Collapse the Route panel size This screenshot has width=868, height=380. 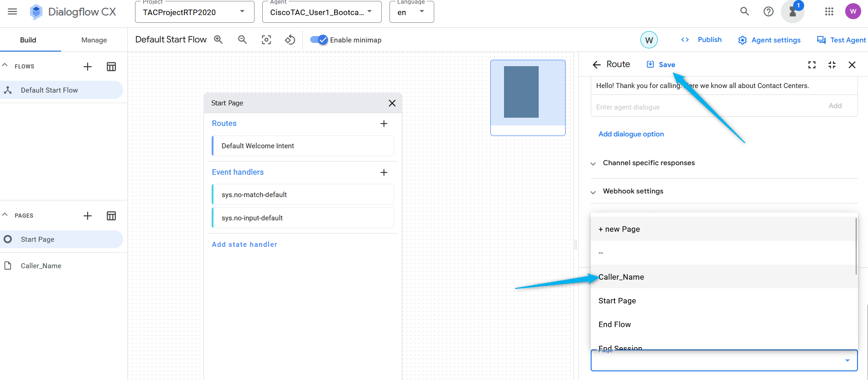coord(832,65)
